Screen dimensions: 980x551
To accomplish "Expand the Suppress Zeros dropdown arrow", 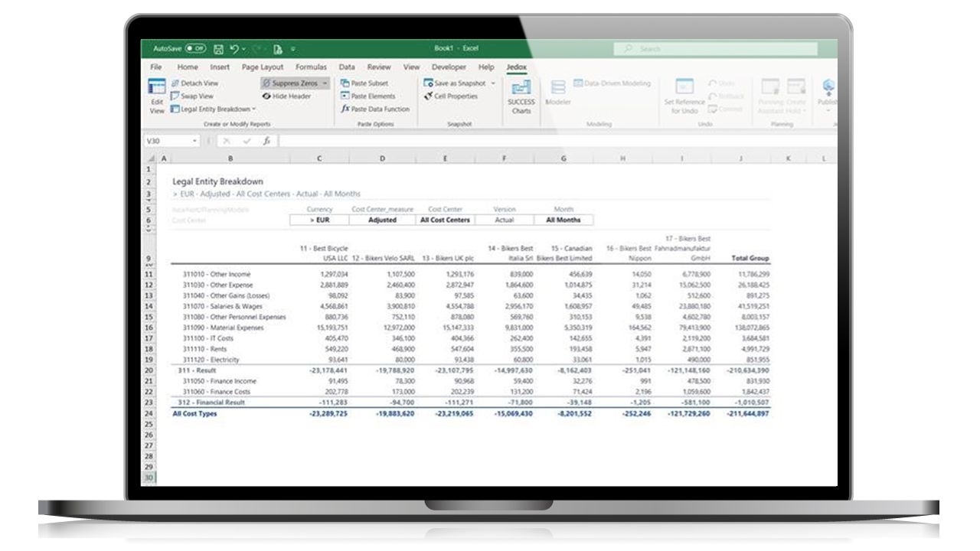I will pyautogui.click(x=325, y=83).
